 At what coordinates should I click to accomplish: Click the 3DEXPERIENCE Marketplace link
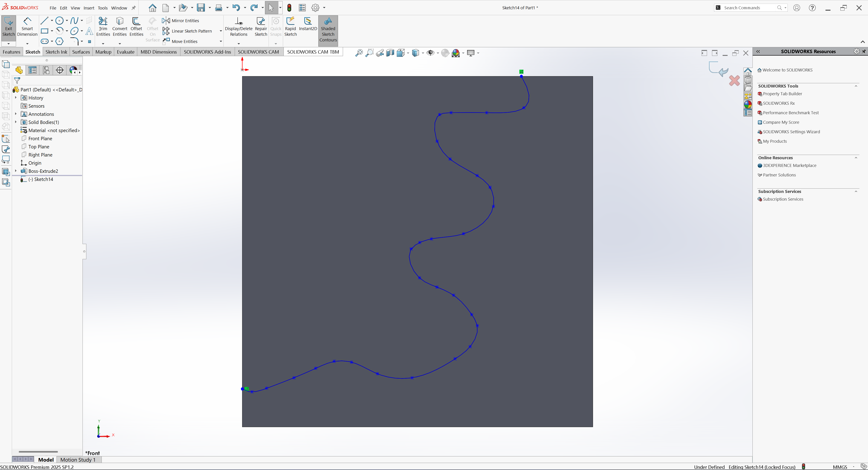click(x=789, y=166)
